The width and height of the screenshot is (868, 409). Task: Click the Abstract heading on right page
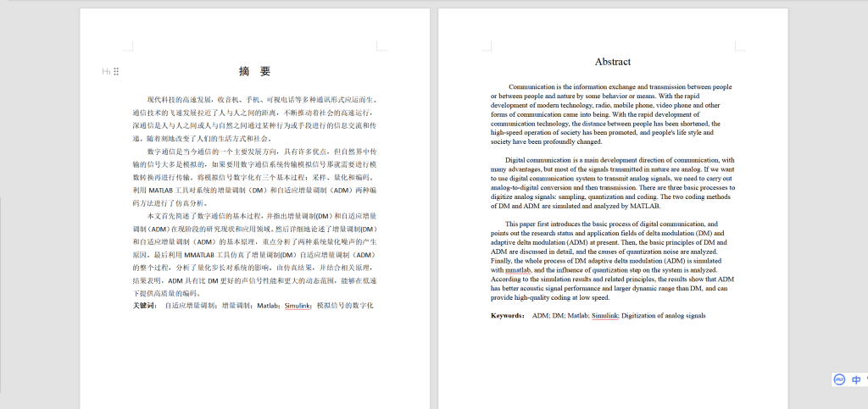coord(613,62)
